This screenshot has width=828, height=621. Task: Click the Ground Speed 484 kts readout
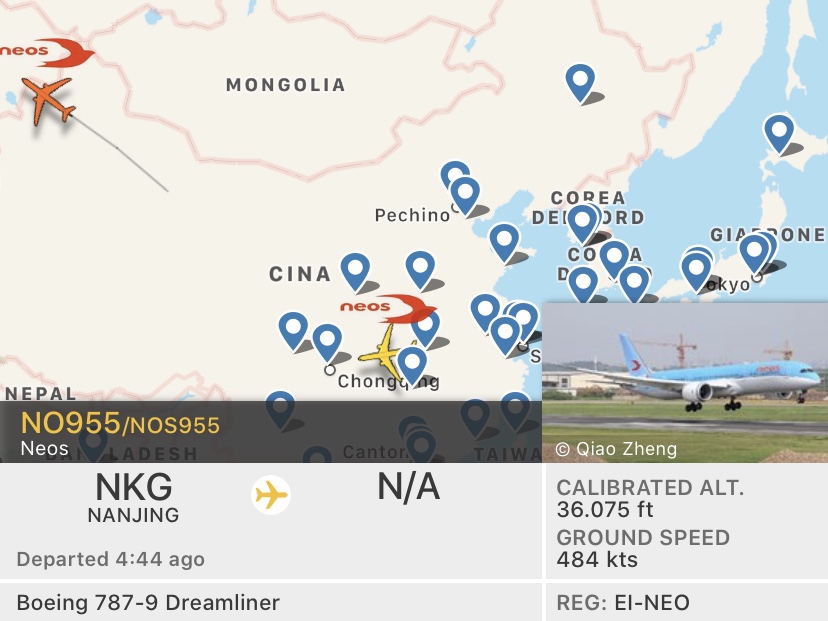click(643, 549)
